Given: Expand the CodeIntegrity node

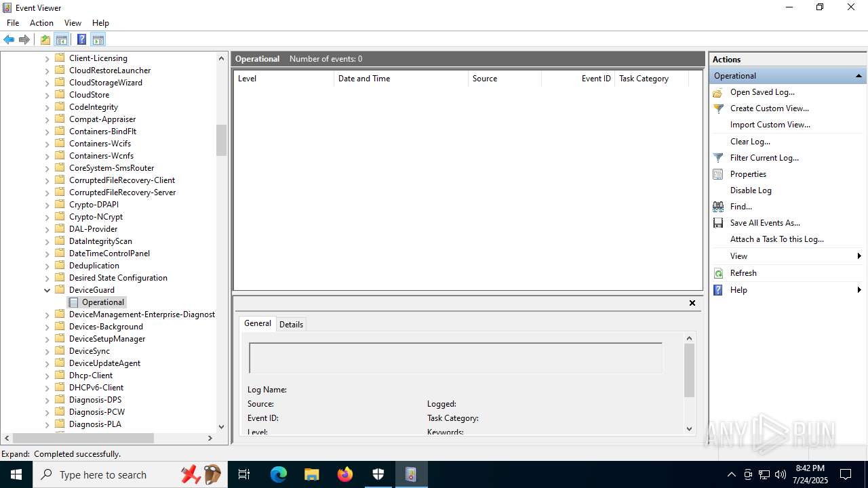Looking at the screenshot, I should pos(47,107).
